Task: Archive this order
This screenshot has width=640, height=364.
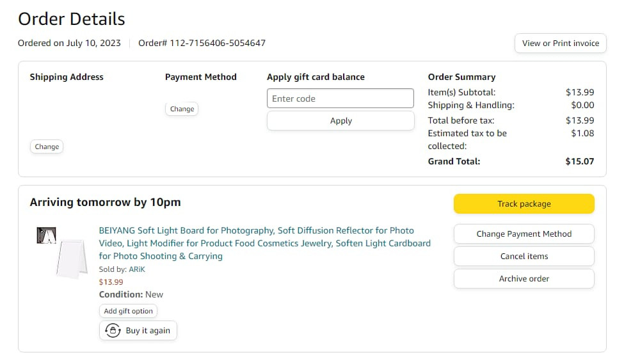Action: [524, 279]
